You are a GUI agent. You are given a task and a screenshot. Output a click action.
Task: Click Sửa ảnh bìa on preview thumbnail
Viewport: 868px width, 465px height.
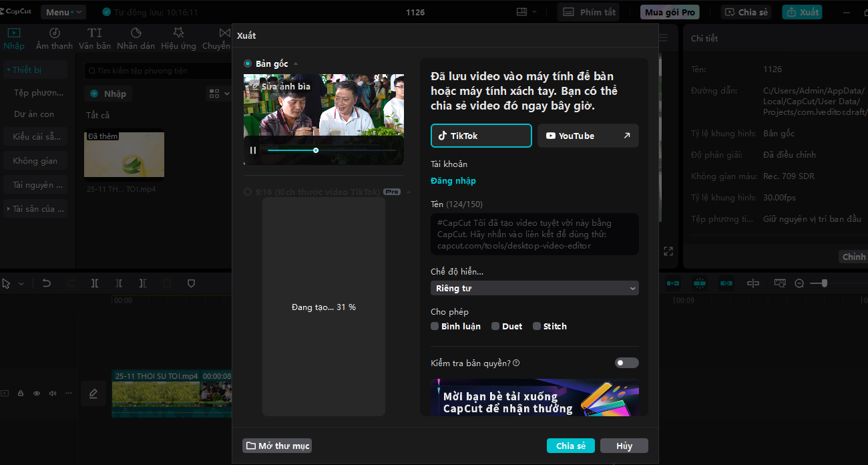(280, 86)
